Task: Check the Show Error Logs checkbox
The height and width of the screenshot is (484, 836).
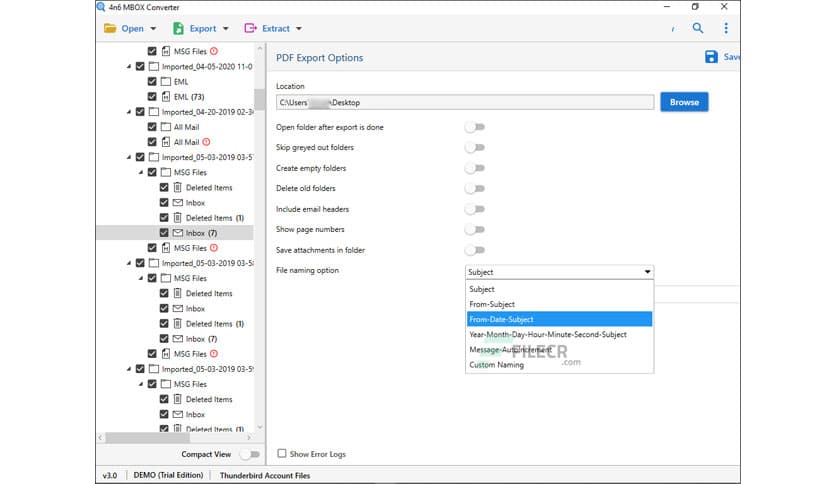Action: (282, 454)
